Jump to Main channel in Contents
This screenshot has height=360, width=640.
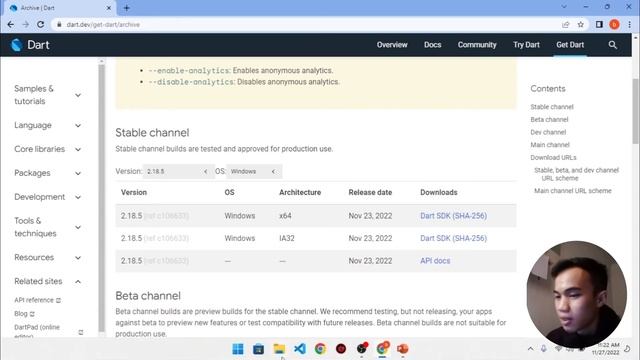pos(550,145)
